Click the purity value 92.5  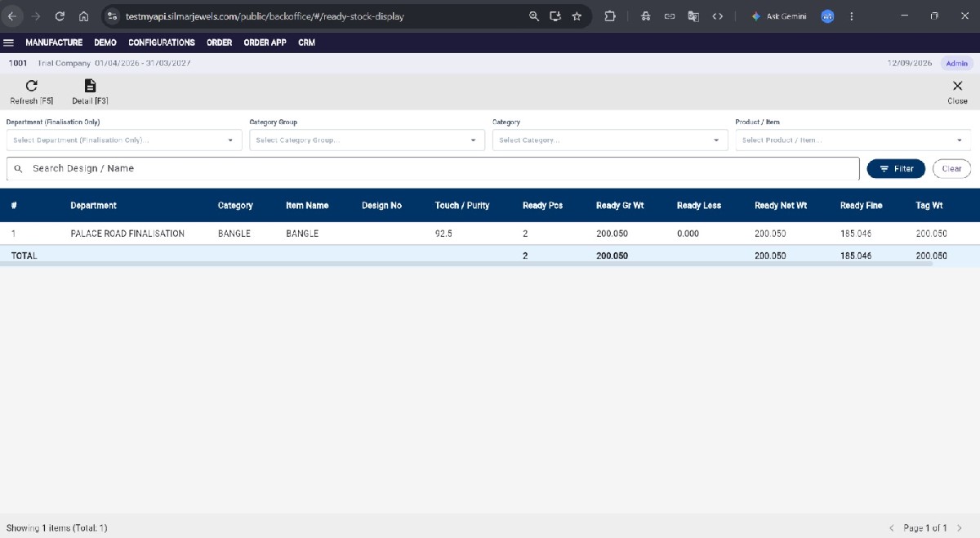coord(443,233)
